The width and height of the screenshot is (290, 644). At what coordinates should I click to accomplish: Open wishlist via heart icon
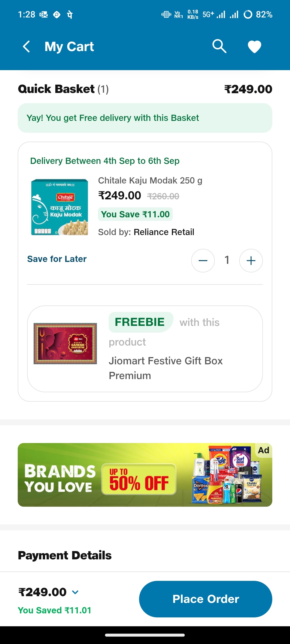254,47
